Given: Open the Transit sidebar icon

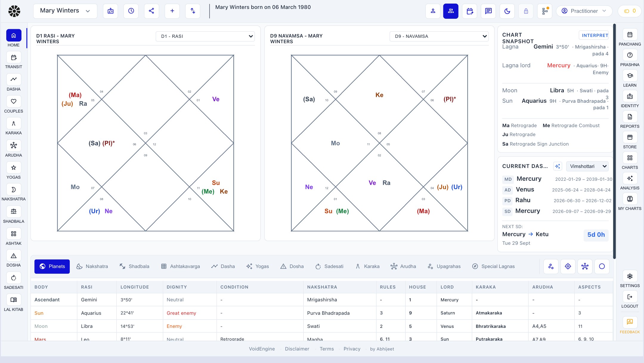Looking at the screenshot, I should tap(14, 57).
